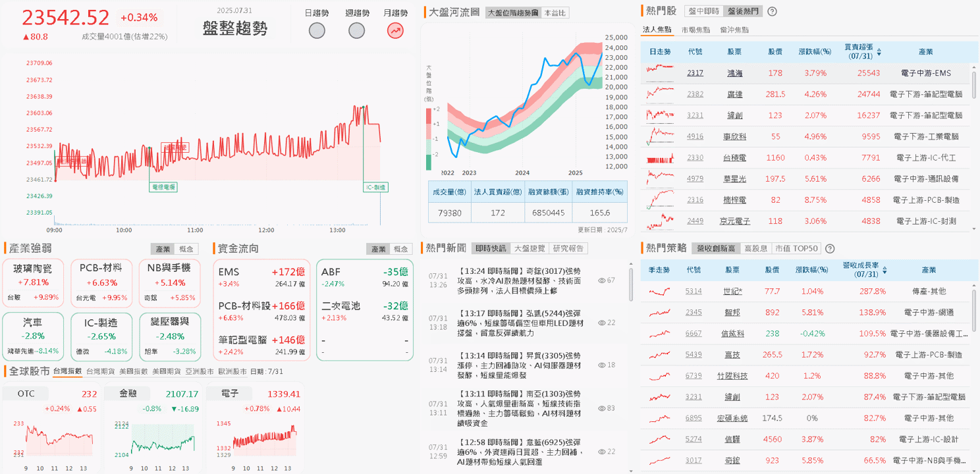This screenshot has width=980, height=474.
Task: Click the eye icon of the 昇貿 news
Action: pyautogui.click(x=601, y=365)
